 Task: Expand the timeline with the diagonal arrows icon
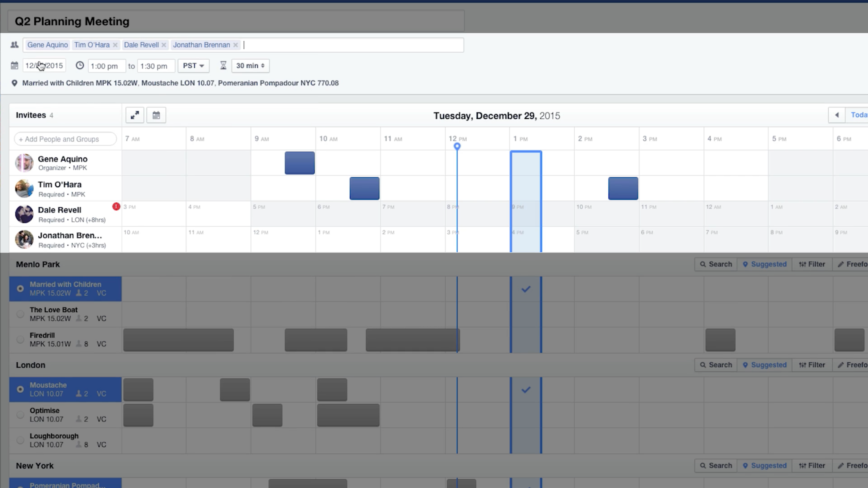[135, 115]
